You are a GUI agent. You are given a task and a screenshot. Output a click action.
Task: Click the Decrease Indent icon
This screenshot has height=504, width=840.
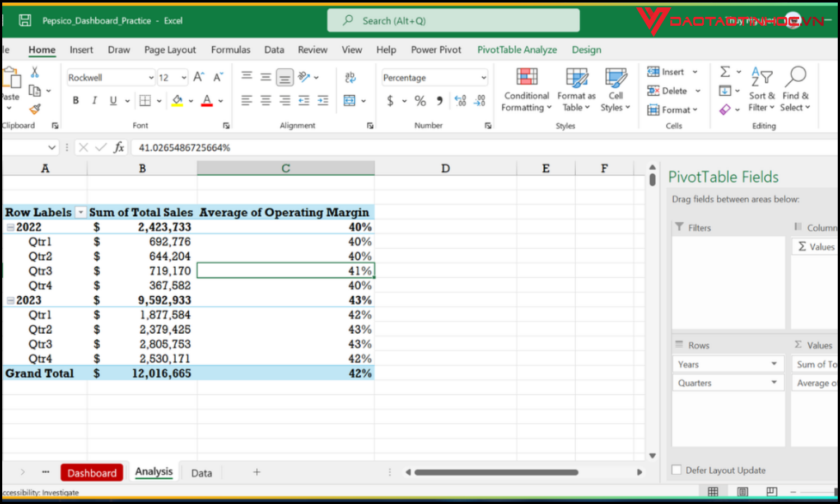(x=304, y=100)
